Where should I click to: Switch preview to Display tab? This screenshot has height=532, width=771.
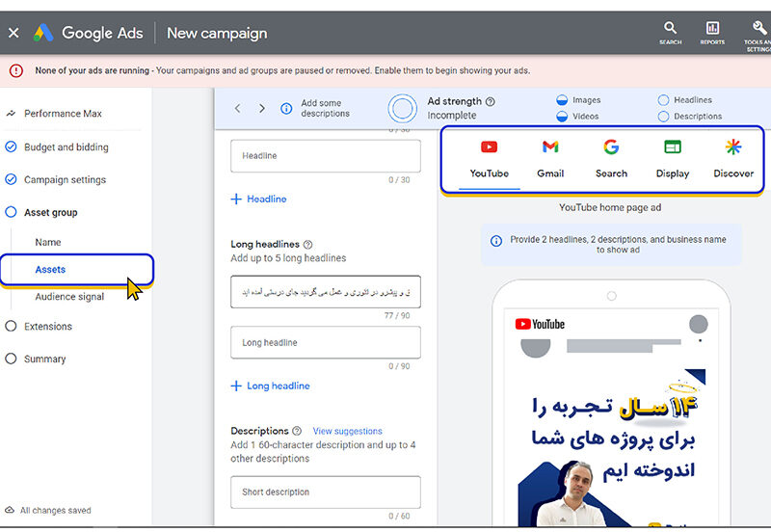pyautogui.click(x=673, y=159)
